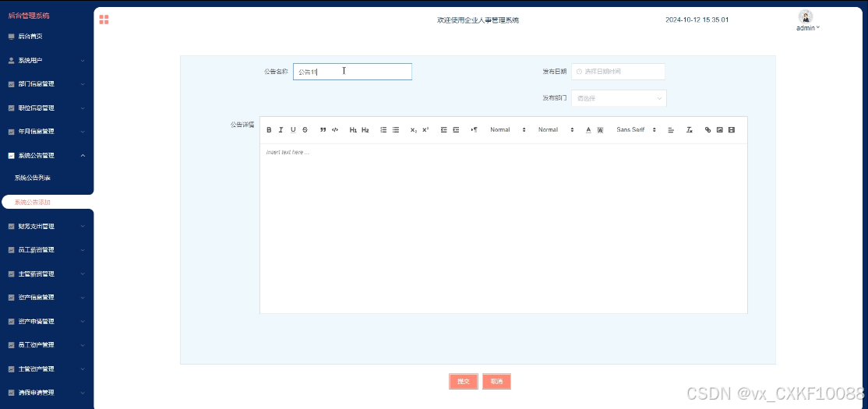Apply subscript formatting
The width and height of the screenshot is (868, 409).
pyautogui.click(x=414, y=130)
